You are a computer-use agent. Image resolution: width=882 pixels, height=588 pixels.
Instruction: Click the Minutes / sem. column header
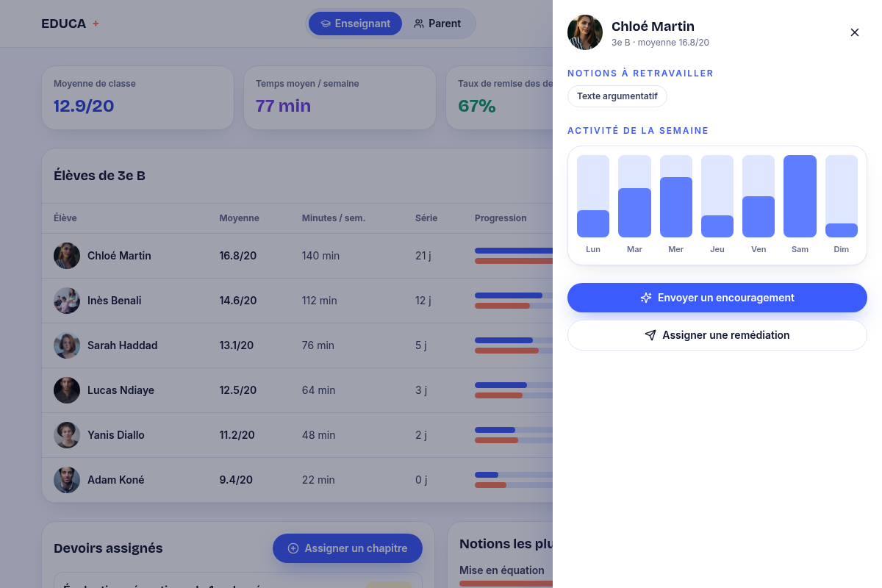click(333, 218)
